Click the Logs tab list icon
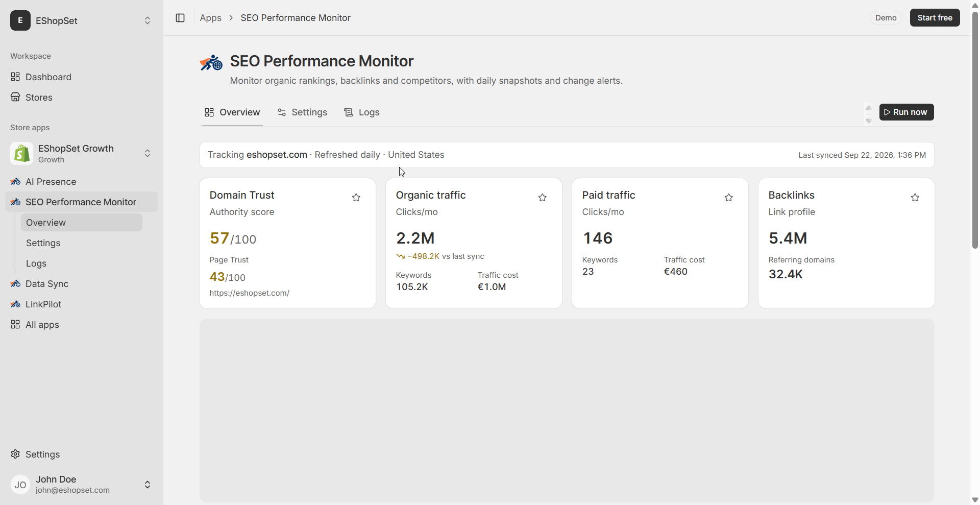The image size is (980, 505). 349,112
